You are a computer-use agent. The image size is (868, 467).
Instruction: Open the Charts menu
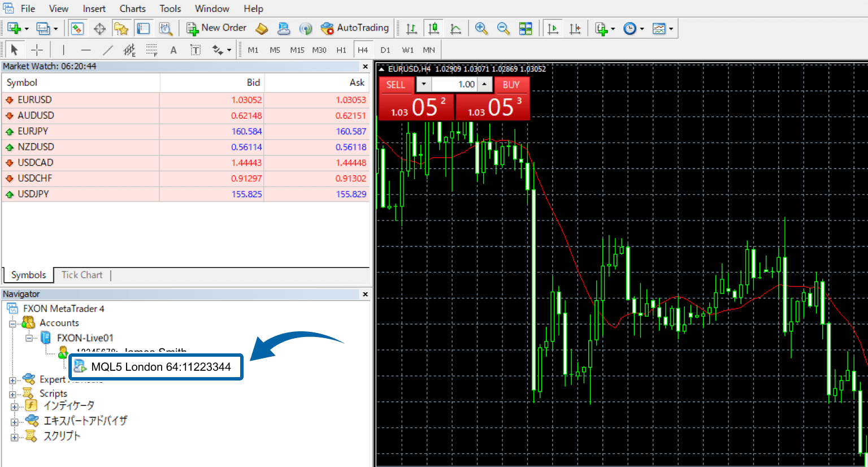click(x=132, y=8)
